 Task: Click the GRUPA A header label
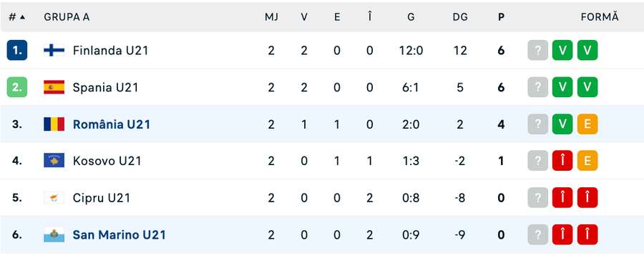pos(67,17)
